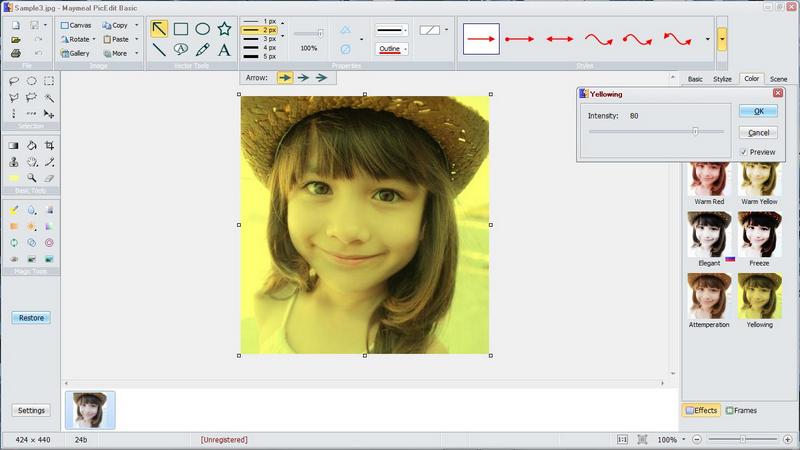Select the star shape tool

[x=224, y=29]
